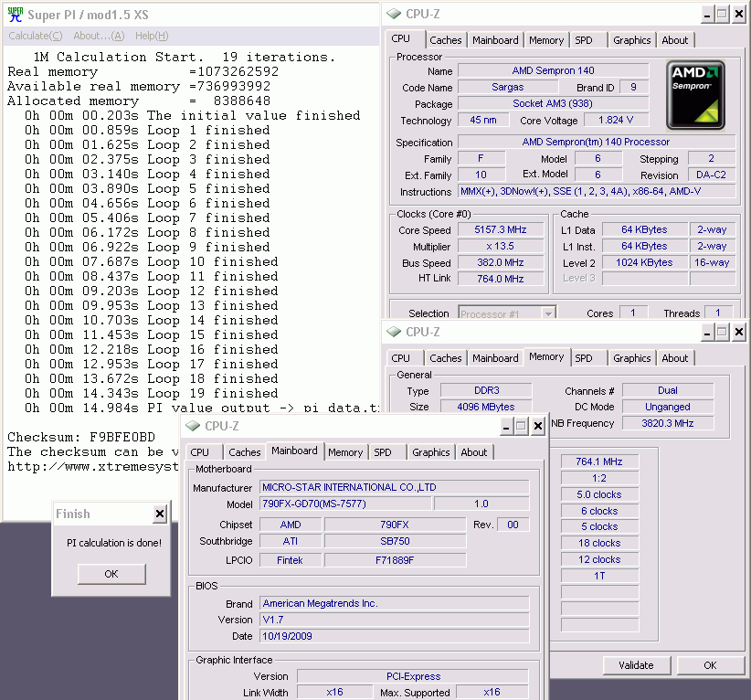The image size is (751, 700).
Task: Open About menu in Super PI
Action: [99, 36]
